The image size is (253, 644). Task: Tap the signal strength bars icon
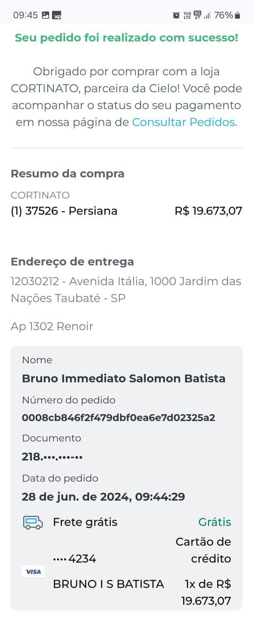[208, 15]
